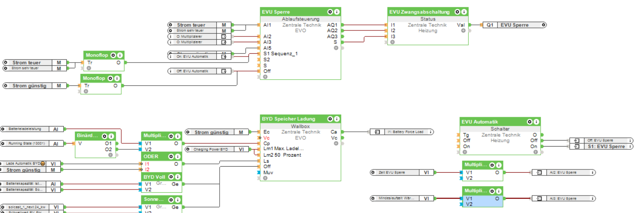The width and height of the screenshot is (644, 213).
Task: Open settings gear on EVU Automatik block
Action: (x=530, y=122)
